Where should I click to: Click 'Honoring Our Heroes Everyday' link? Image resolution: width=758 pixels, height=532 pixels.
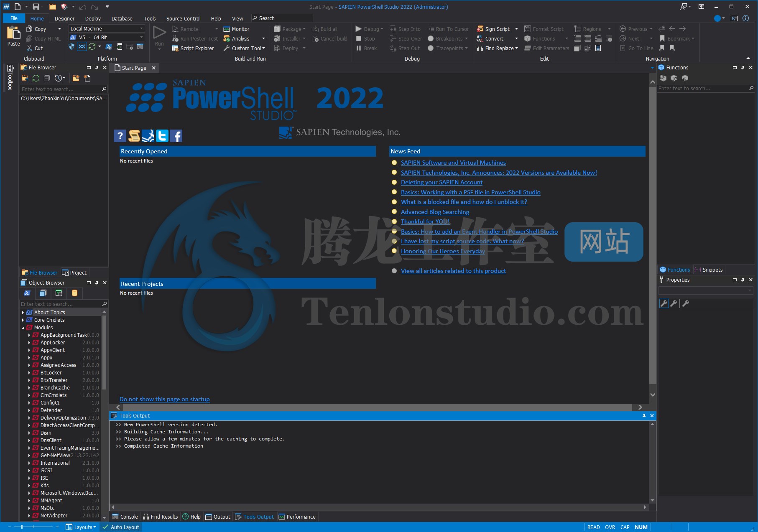443,251
